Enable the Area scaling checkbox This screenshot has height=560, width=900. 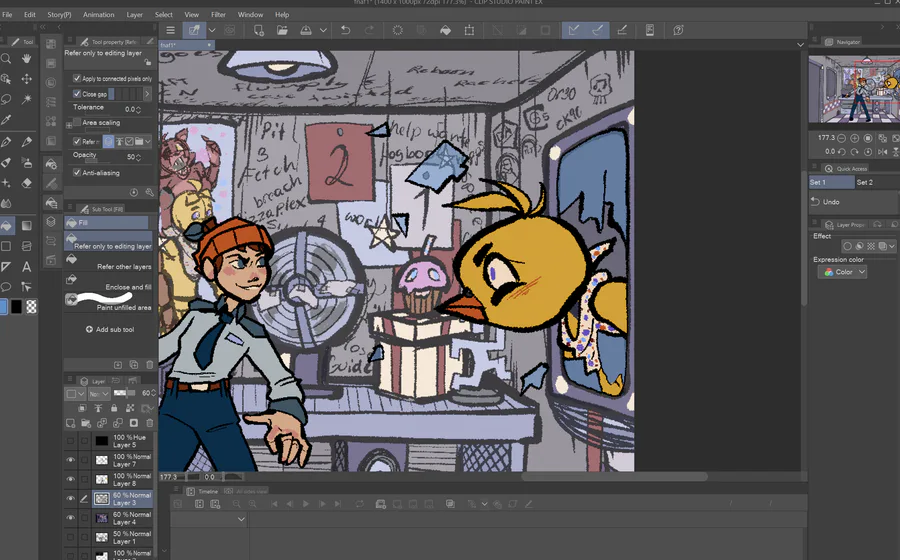pos(77,122)
